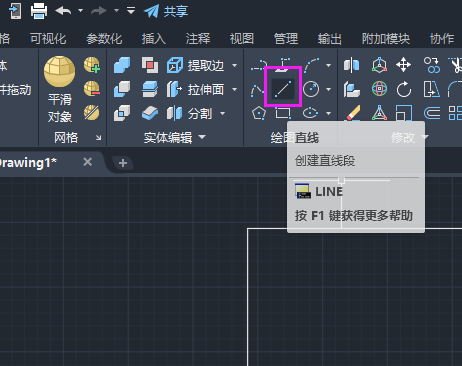
Task: Click the 平滑对象 smooth object button
Action: point(60,89)
